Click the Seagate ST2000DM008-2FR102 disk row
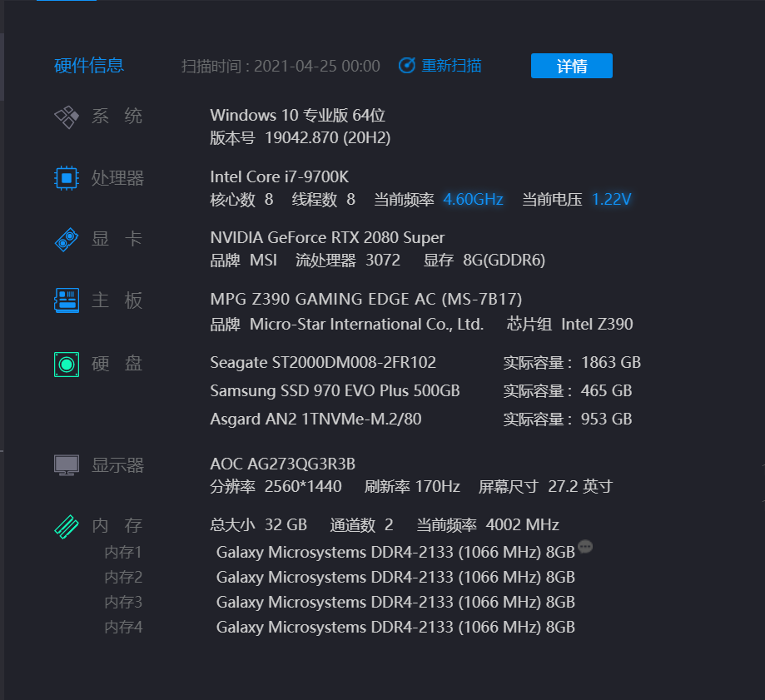 (323, 362)
